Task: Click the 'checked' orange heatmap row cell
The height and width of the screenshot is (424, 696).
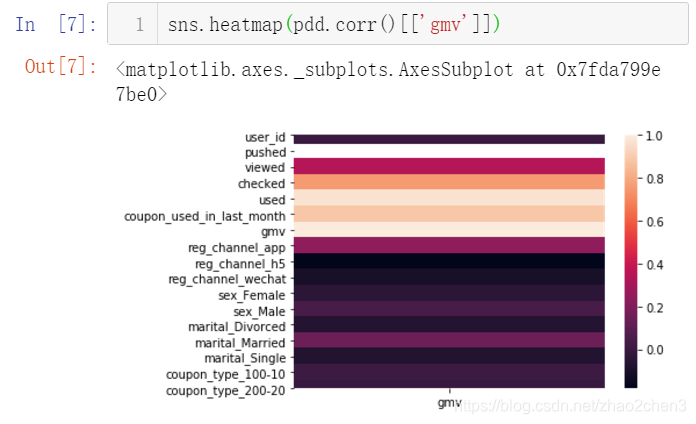Action: coord(449,182)
